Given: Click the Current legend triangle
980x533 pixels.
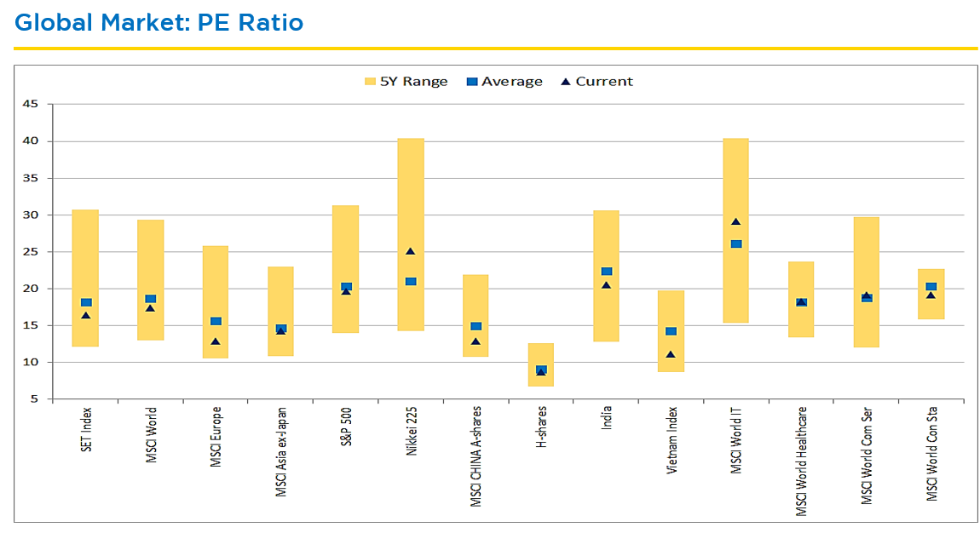Looking at the screenshot, I should point(566,82).
